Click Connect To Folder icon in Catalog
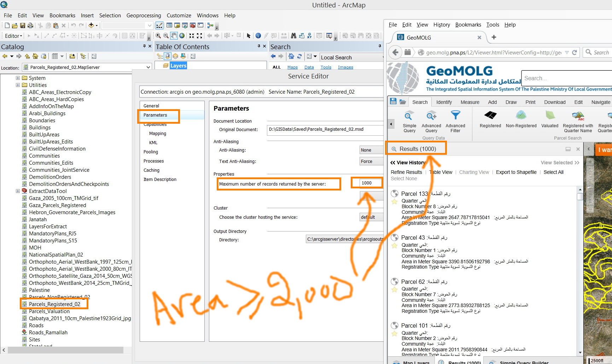Screen dimensions: 612x364 pos(72,56)
